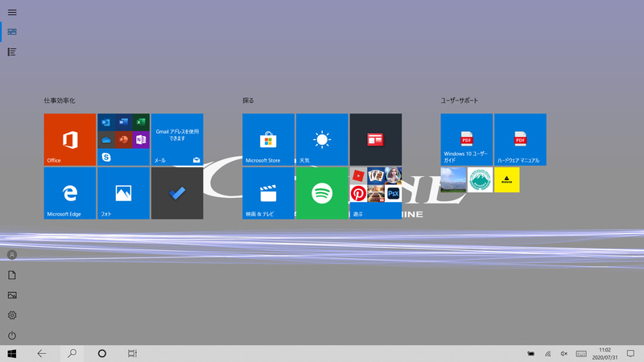644x362 pixels.
Task: Open taskbar search magnifier
Action: pos(72,353)
